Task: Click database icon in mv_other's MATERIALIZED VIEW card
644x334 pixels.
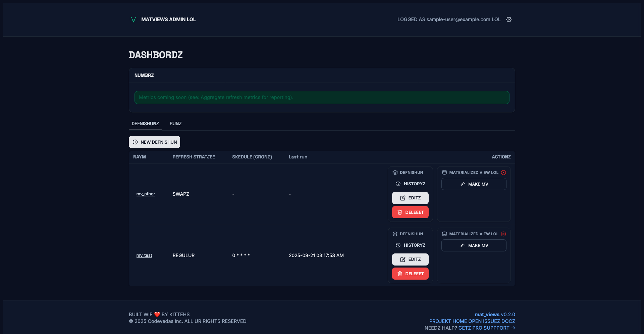Action: click(x=444, y=173)
